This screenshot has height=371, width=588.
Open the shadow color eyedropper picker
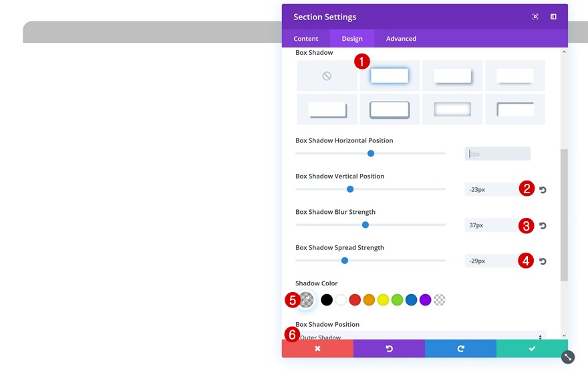click(x=306, y=299)
